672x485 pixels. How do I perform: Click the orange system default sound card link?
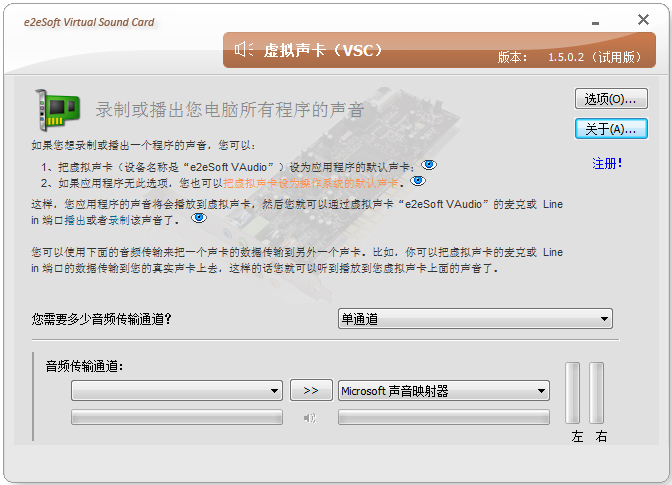point(311,183)
